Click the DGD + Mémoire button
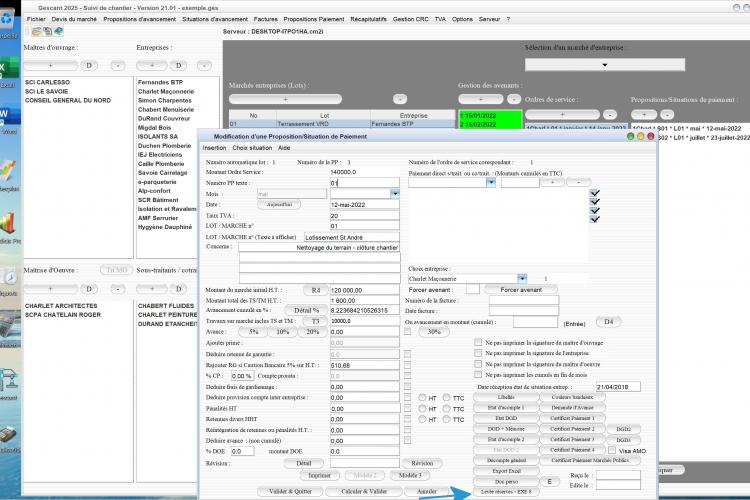This screenshot has height=500, width=750. pyautogui.click(x=506, y=429)
